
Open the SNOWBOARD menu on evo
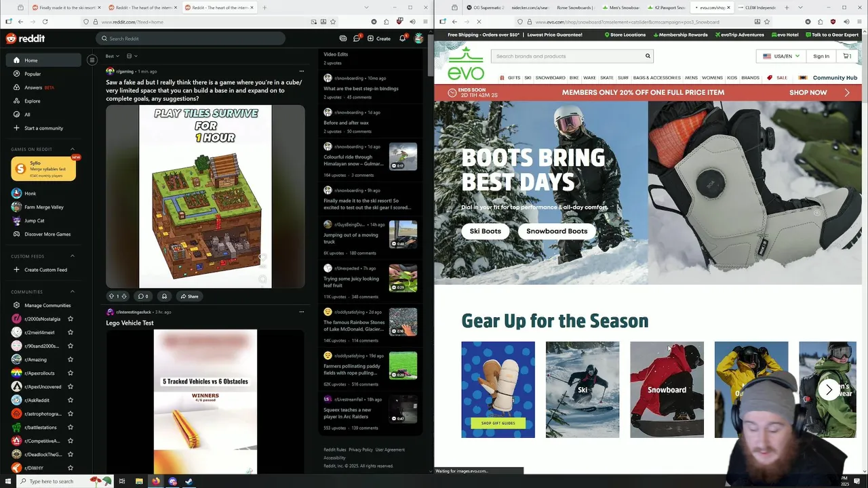[x=550, y=78]
